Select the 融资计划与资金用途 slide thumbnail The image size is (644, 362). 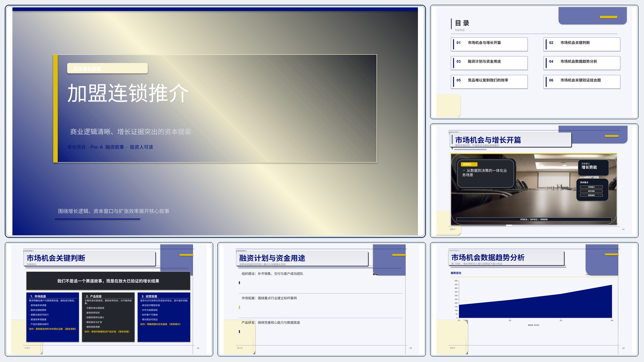click(321, 299)
